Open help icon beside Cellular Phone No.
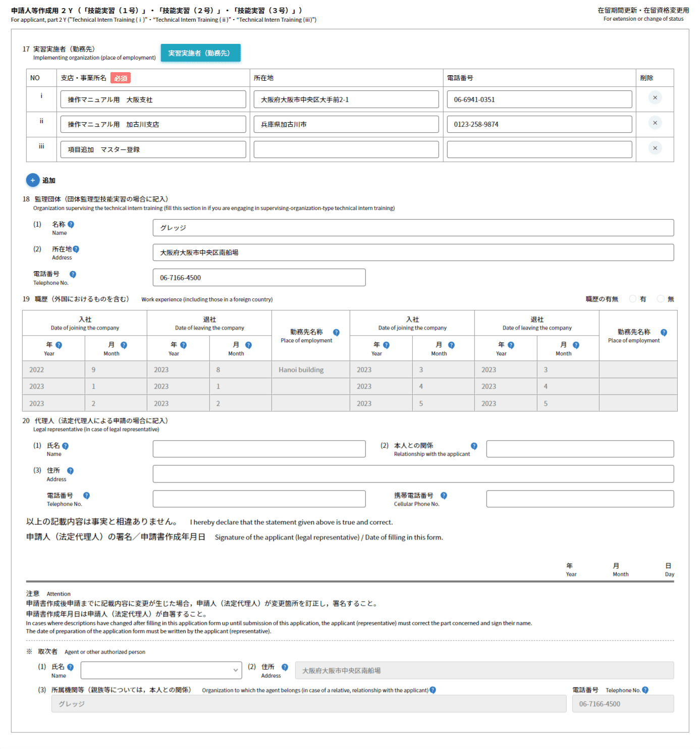 click(x=444, y=496)
